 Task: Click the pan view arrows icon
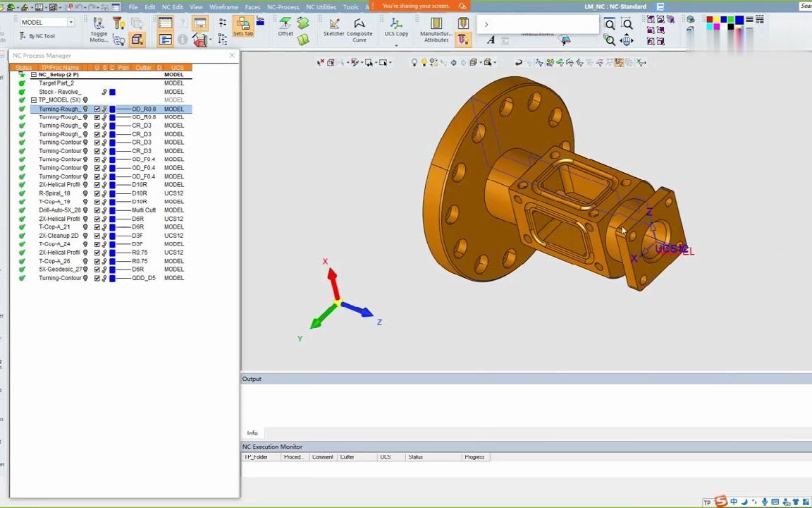(627, 41)
